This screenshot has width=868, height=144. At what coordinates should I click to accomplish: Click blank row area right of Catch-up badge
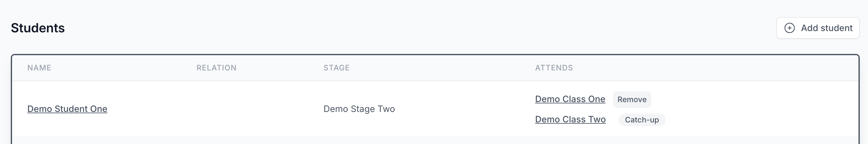click(758, 120)
